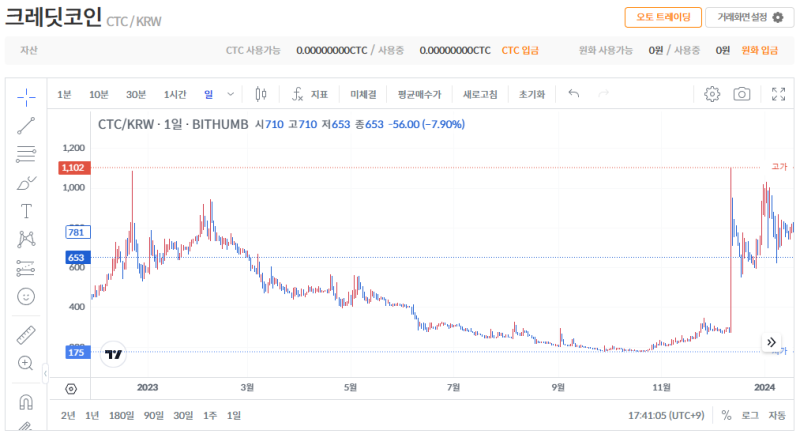Open the pattern drawing tool
This screenshot has width=800, height=434.
click(x=26, y=239)
